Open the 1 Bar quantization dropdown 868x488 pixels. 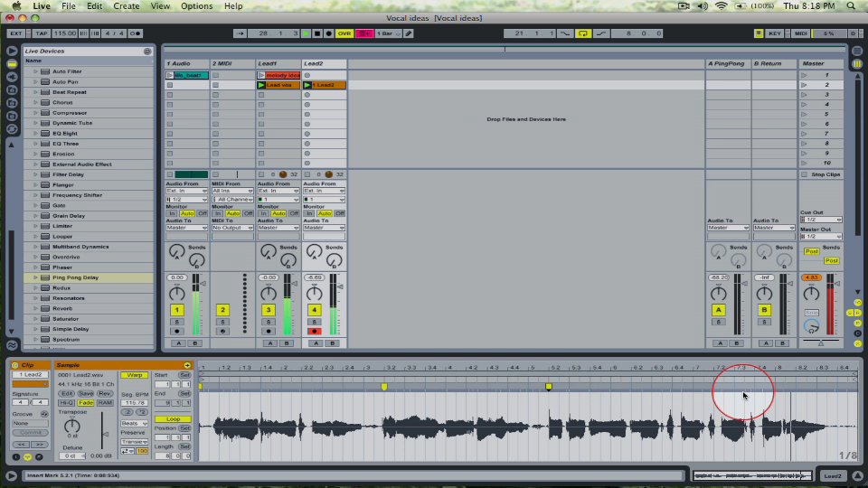[389, 33]
